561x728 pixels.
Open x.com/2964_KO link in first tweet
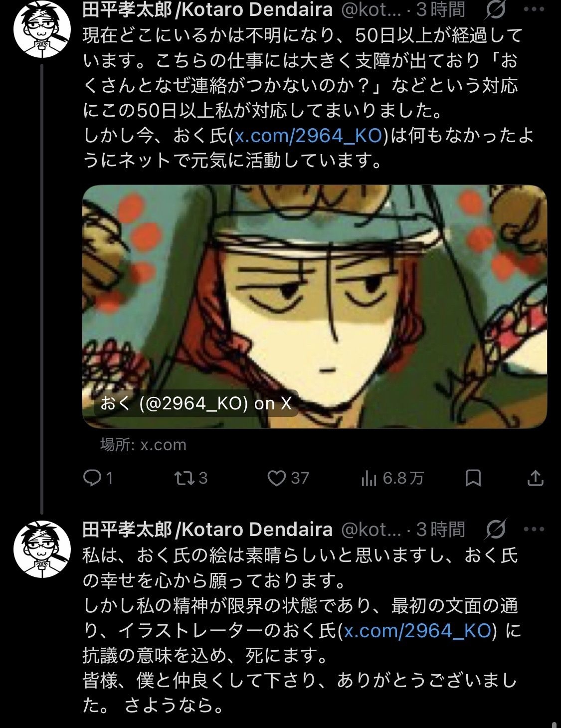(x=308, y=136)
